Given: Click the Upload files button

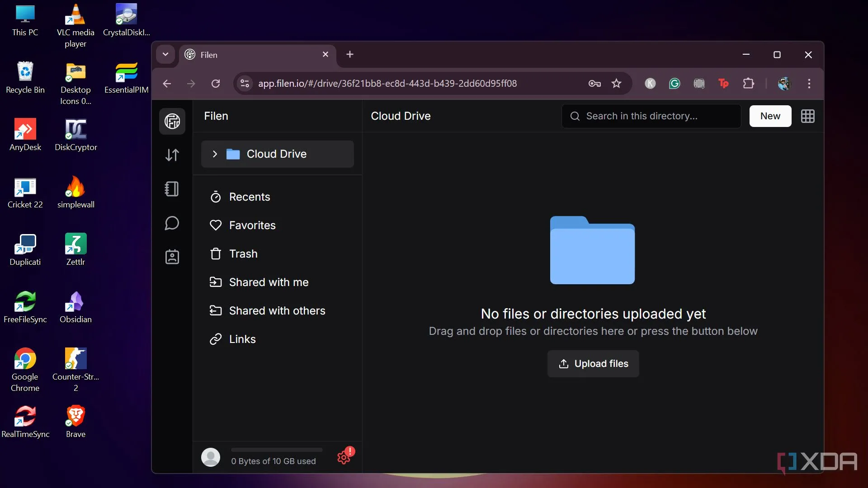Looking at the screenshot, I should coord(593,364).
